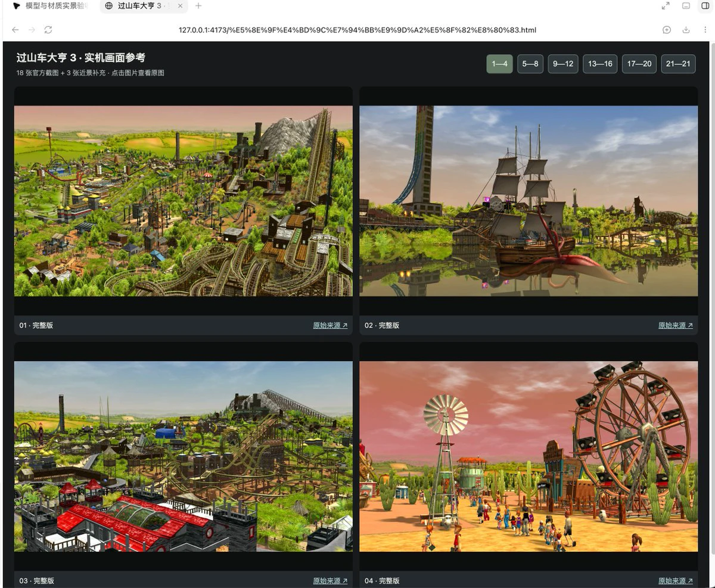Open a new browser tab with plus

pos(198,6)
